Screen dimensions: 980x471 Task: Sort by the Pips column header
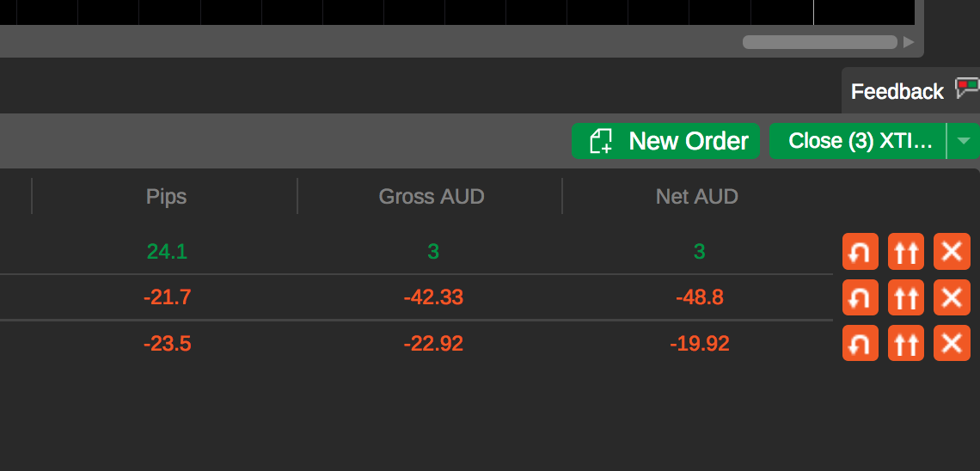(x=166, y=197)
